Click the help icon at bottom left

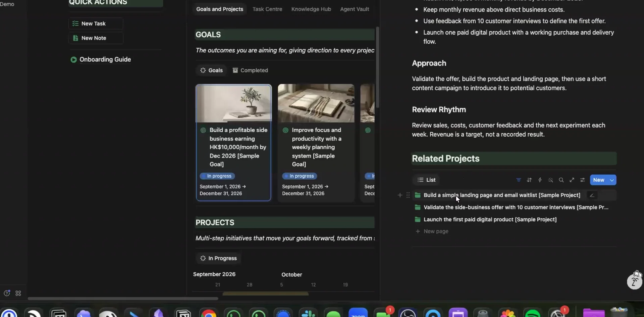tap(7, 293)
